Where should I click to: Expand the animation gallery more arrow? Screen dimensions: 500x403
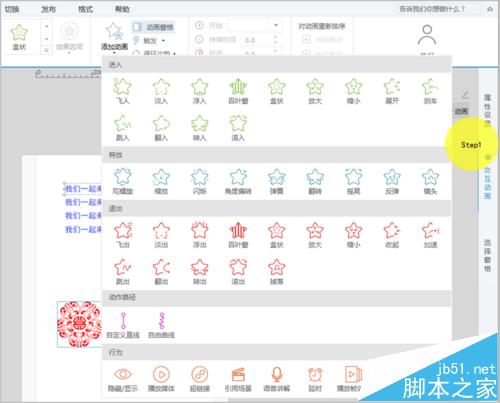click(x=47, y=50)
